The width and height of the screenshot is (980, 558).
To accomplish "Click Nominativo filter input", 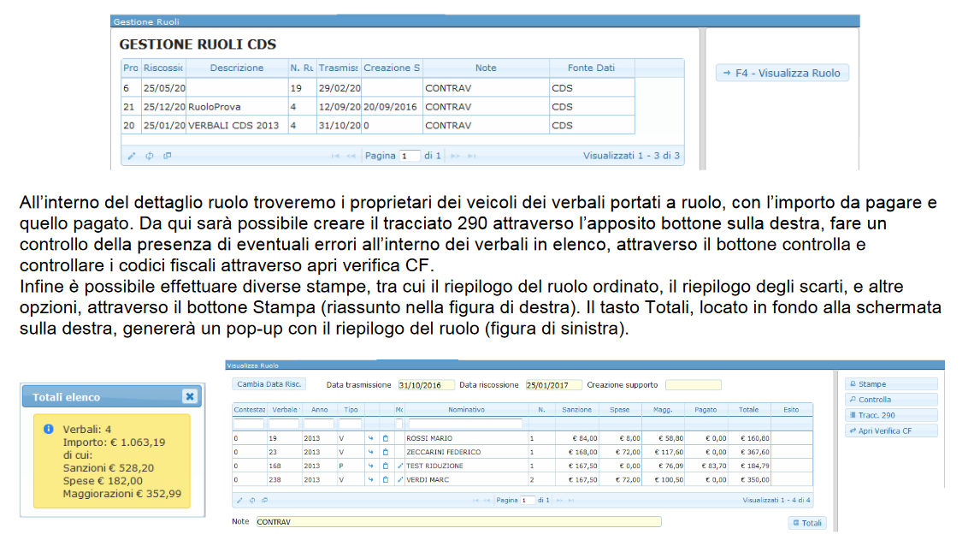I will [x=465, y=424].
